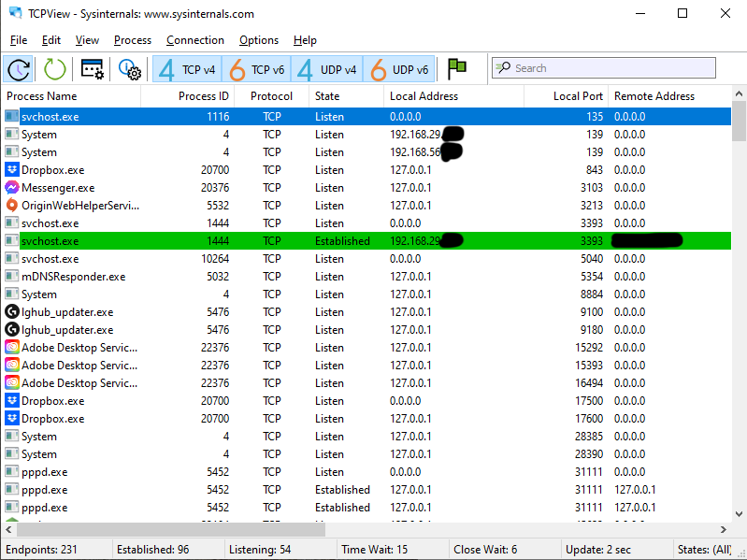Click the States: (All) status entry
The image size is (747, 560).
(x=705, y=550)
